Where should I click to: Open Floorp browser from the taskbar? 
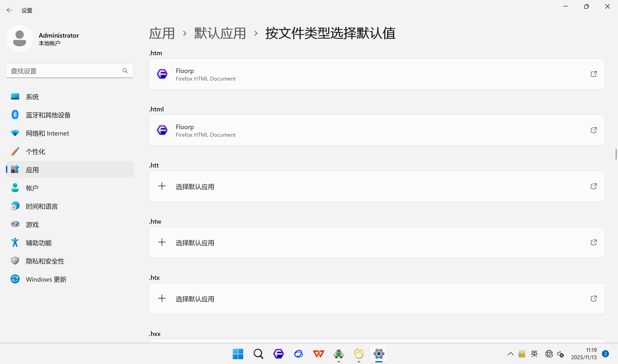coord(278,354)
